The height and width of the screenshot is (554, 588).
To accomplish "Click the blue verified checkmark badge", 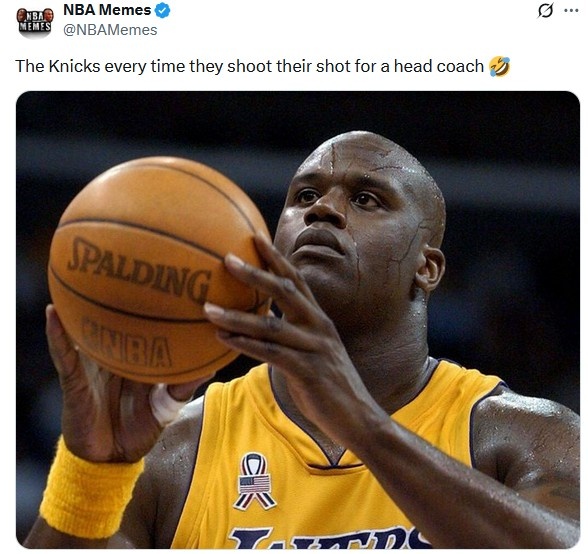I will point(163,11).
